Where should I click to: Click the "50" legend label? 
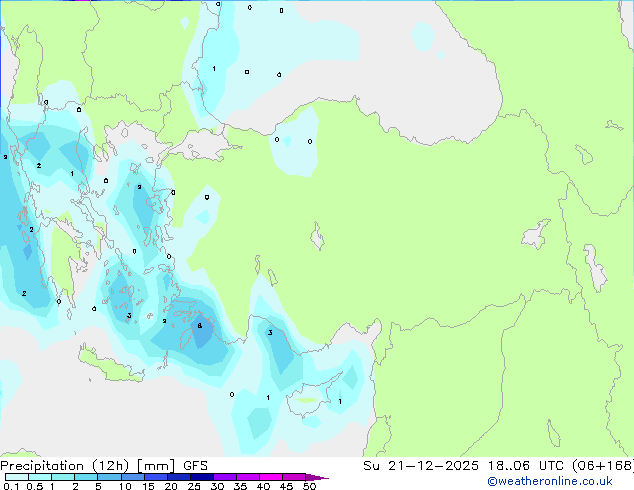coord(309,486)
